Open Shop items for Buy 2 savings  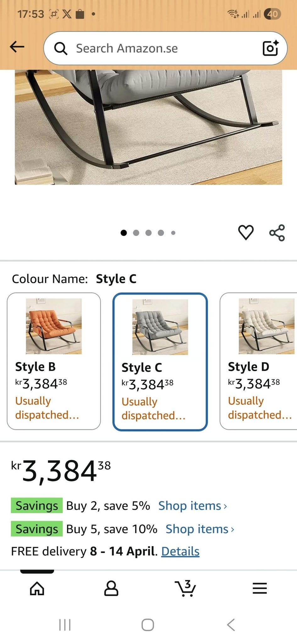192,506
